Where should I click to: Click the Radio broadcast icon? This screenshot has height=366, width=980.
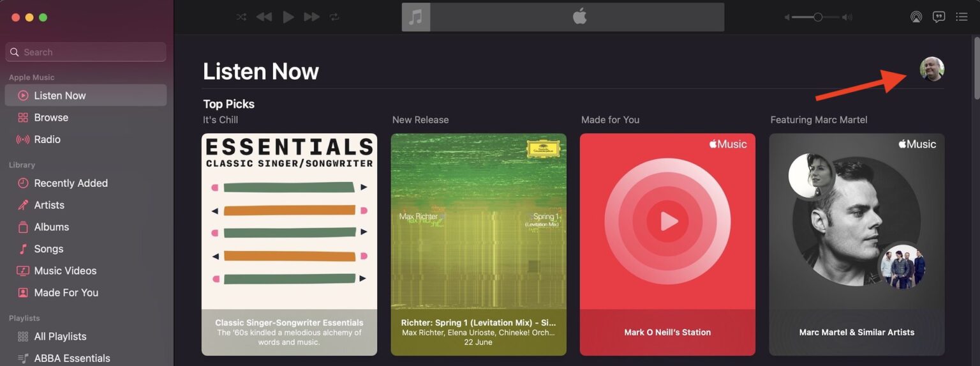[23, 139]
